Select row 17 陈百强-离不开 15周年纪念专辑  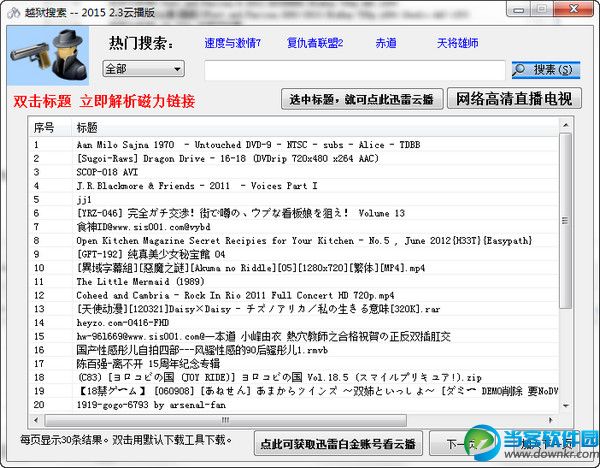(x=293, y=364)
